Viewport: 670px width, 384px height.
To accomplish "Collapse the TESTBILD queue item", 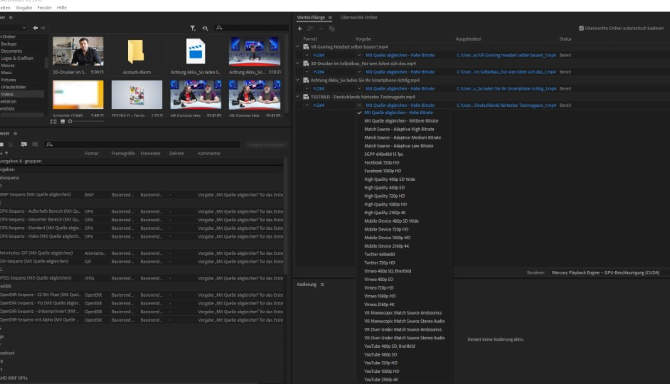I will point(299,97).
